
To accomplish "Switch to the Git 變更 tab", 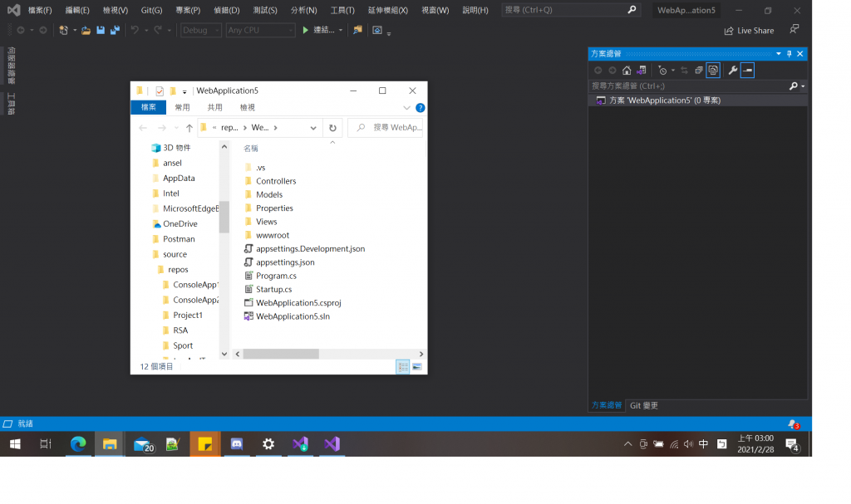I will (644, 406).
